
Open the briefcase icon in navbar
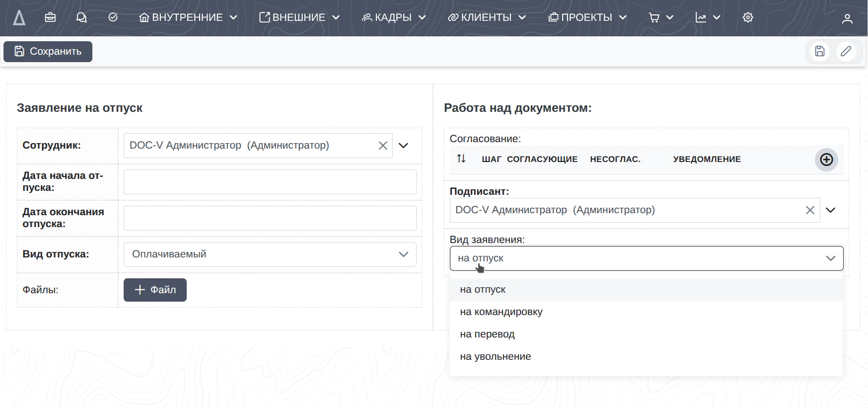pyautogui.click(x=50, y=17)
